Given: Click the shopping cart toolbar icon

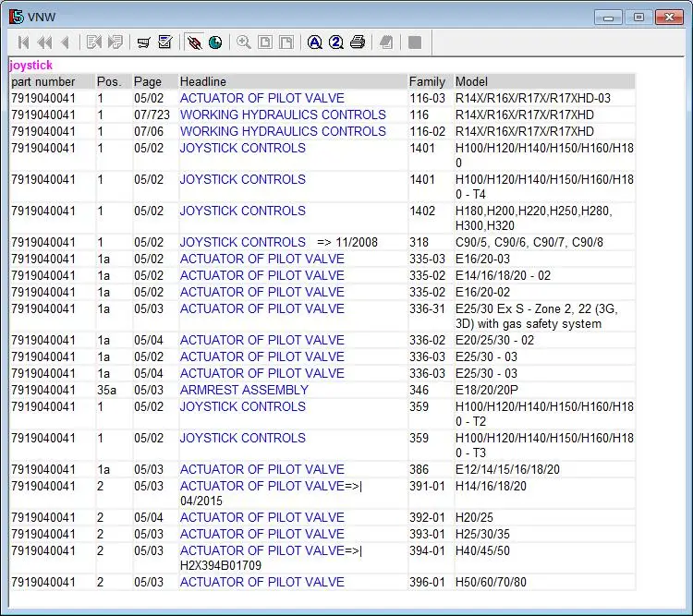Looking at the screenshot, I should tap(143, 42).
